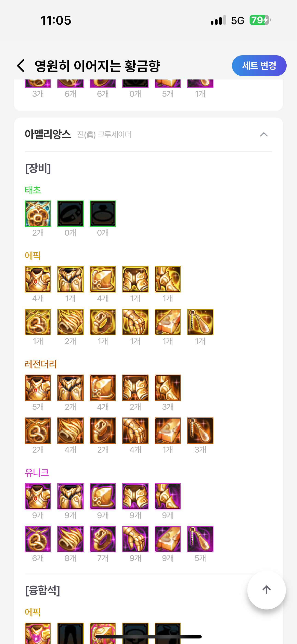Tap the 세트 변경 button
297x644 pixels.
[x=259, y=66]
